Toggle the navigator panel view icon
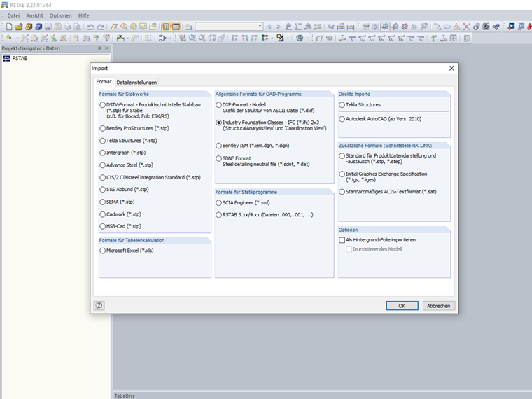Image resolution: width=532 pixels, height=399 pixels. click(x=166, y=27)
